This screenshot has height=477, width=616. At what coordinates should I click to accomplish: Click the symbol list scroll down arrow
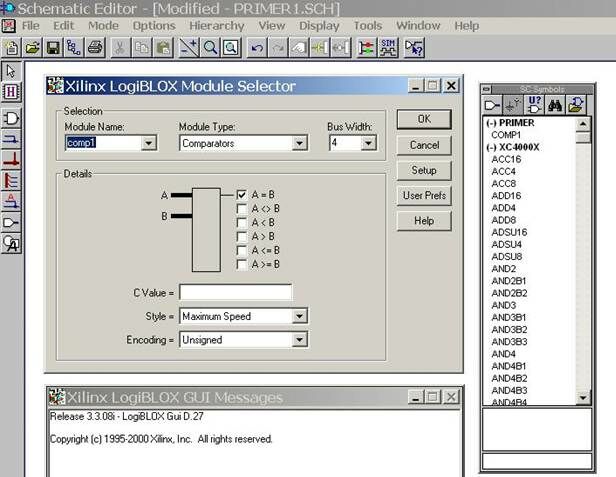[583, 398]
